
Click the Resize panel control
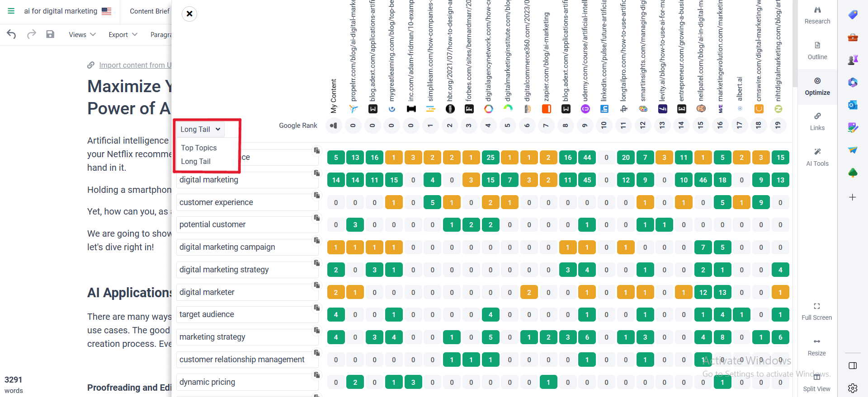[817, 347]
